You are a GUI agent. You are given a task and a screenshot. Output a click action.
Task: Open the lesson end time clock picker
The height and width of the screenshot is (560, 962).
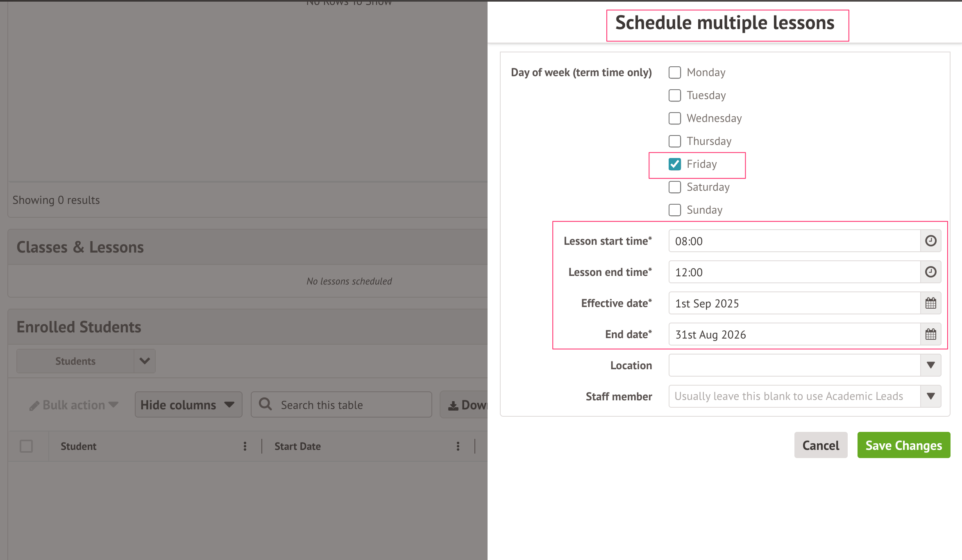click(x=930, y=272)
